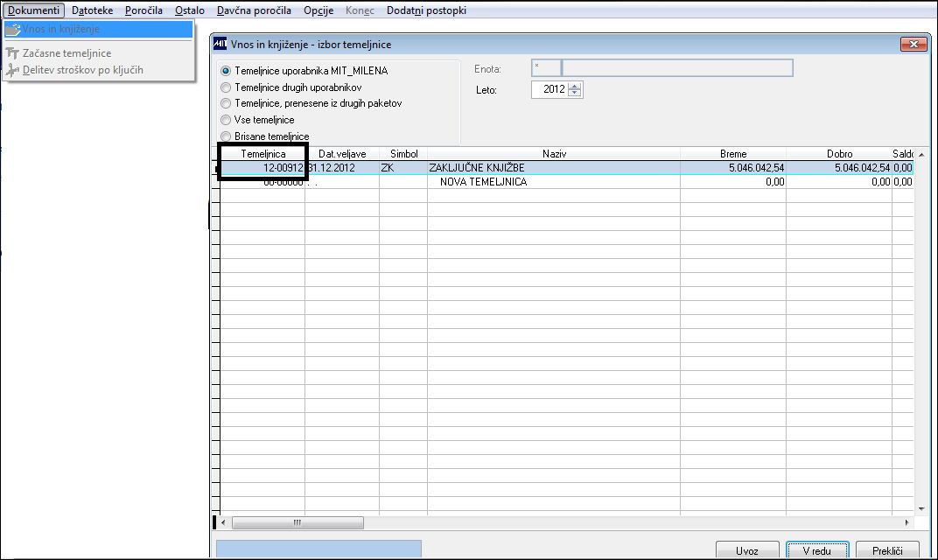Click the MIT logo in dialog title
The width and height of the screenshot is (938, 560).
pos(220,44)
